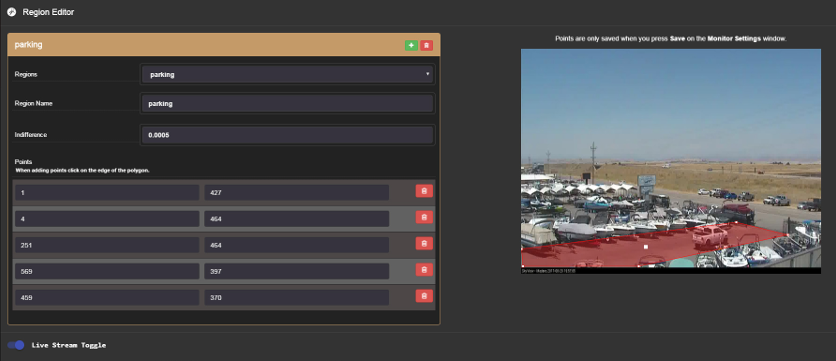Click the white center handle of polygon
This screenshot has width=836, height=361.
pyautogui.click(x=646, y=247)
